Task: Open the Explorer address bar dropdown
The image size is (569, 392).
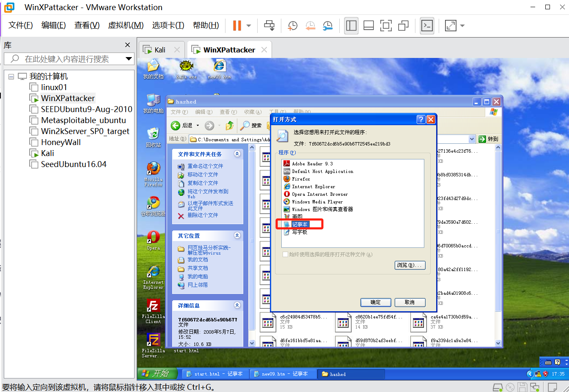Action: 472,139
